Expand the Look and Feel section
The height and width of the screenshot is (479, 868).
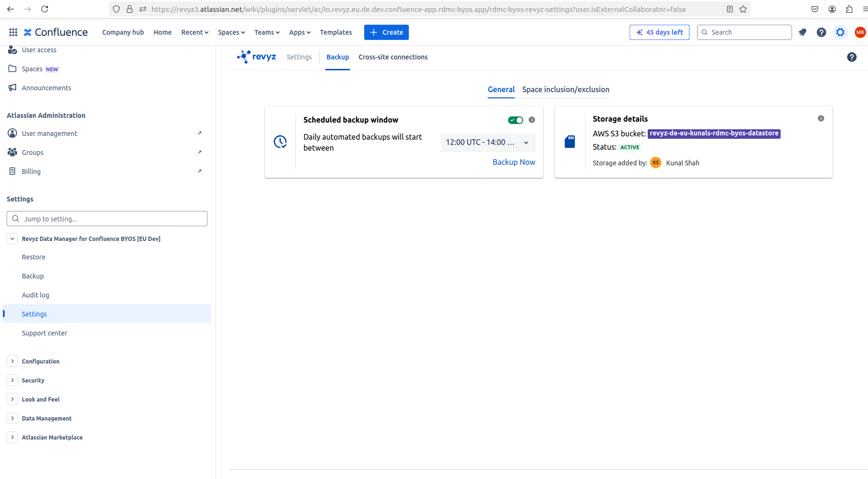[12, 399]
